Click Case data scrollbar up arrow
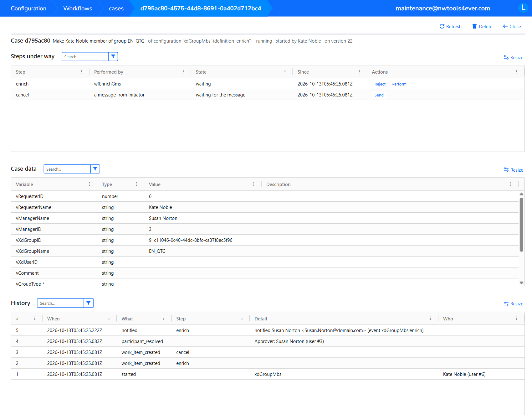This screenshot has width=532, height=415. point(521,194)
